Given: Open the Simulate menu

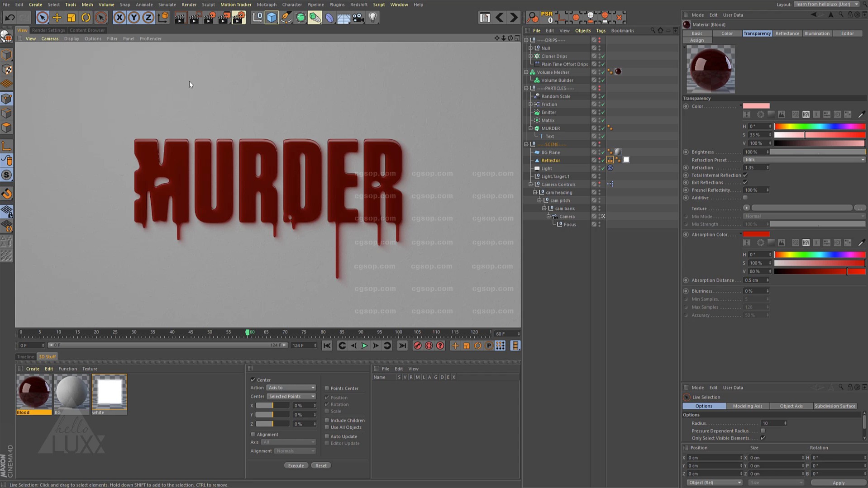Looking at the screenshot, I should 167,5.
